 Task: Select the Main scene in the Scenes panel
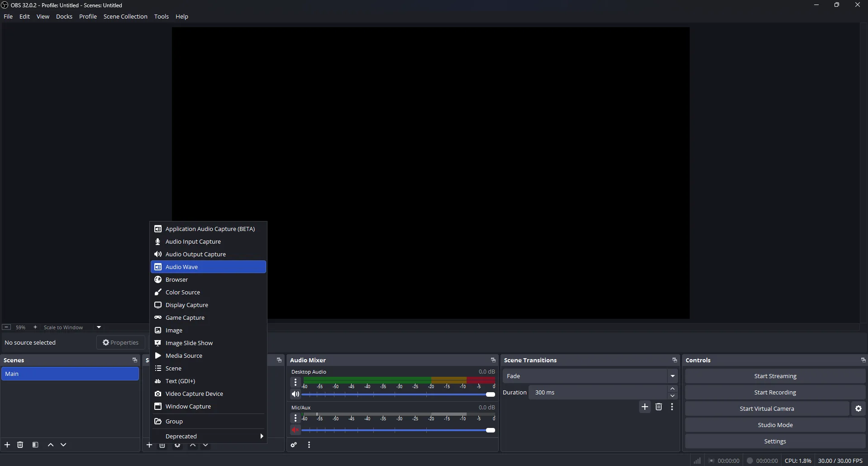coord(70,374)
